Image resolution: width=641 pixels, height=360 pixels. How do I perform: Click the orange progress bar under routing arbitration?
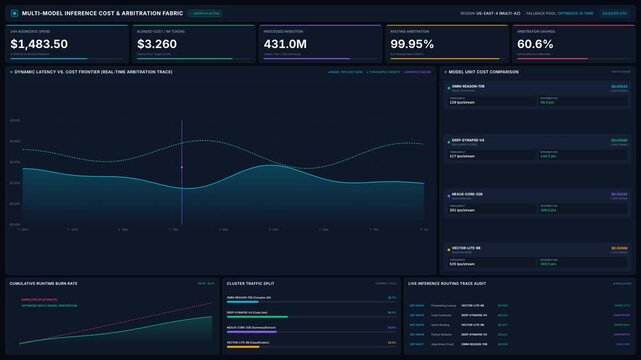point(445,59)
